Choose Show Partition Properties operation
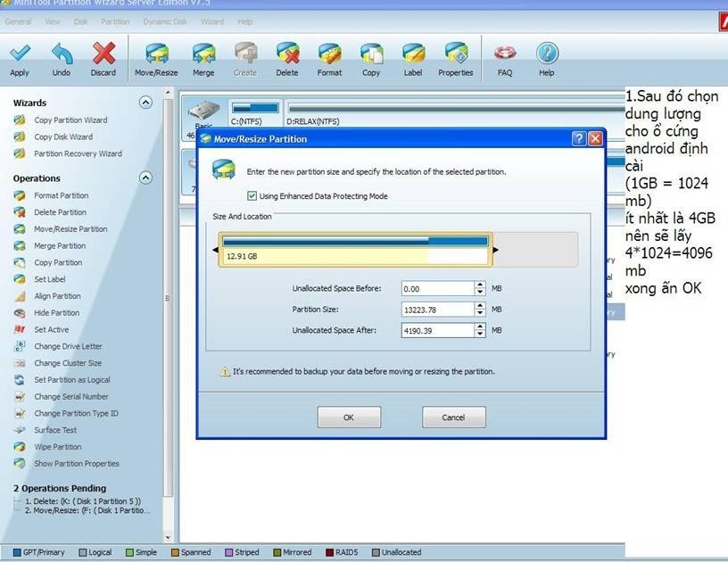This screenshot has width=728, height=562. (77, 464)
